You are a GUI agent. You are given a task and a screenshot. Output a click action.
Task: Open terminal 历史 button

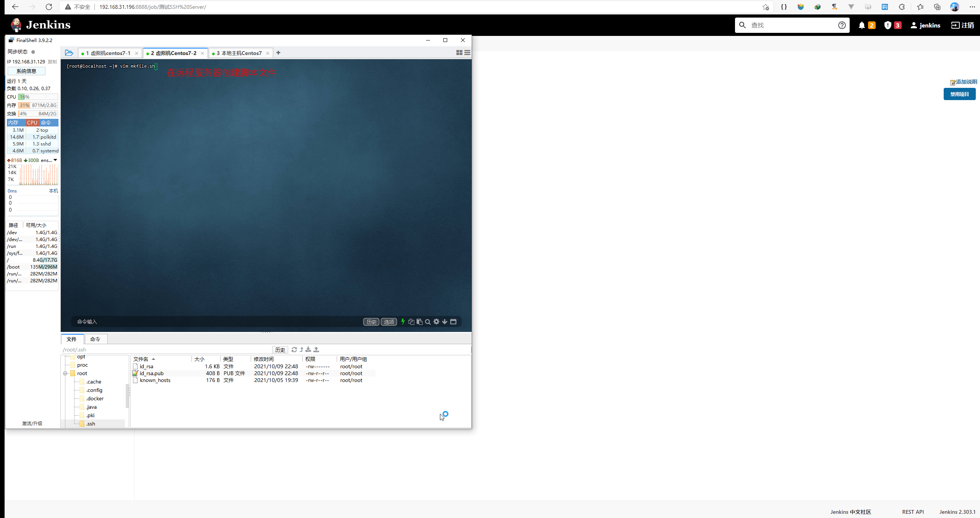371,322
